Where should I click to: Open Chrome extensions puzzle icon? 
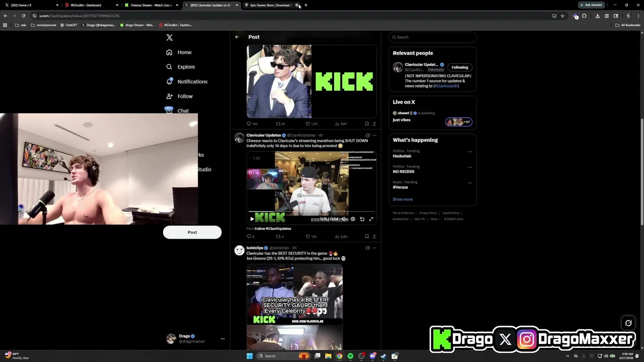point(584,16)
